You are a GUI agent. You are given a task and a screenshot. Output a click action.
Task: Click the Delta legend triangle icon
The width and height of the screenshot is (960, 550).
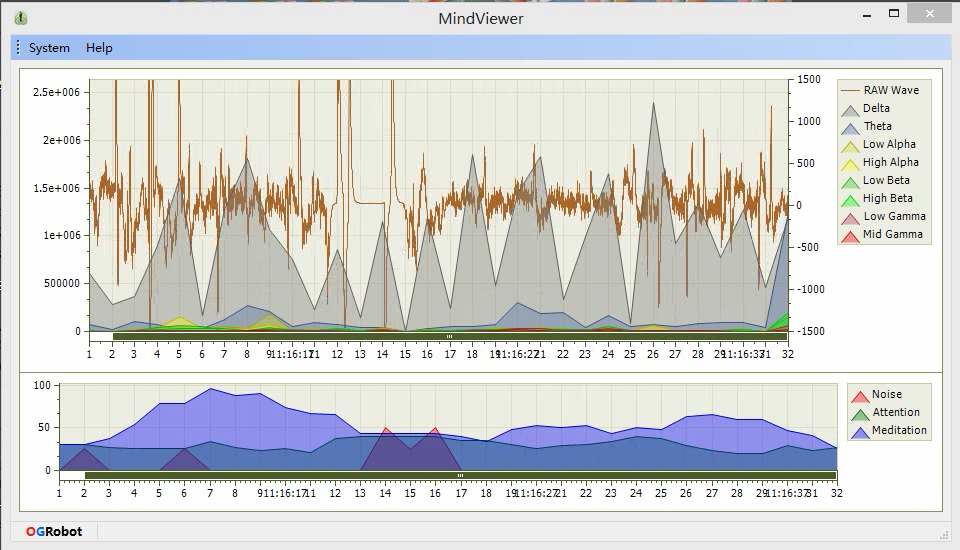pyautogui.click(x=850, y=110)
